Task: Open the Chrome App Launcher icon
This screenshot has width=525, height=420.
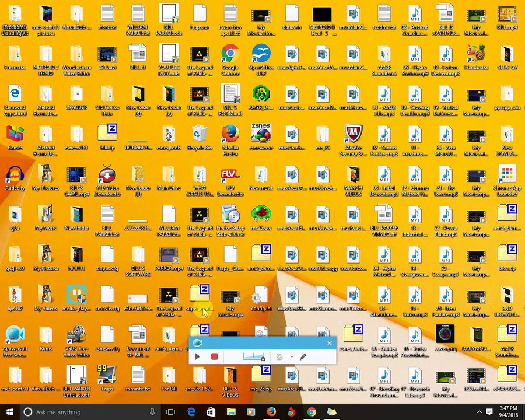Action: [x=508, y=181]
